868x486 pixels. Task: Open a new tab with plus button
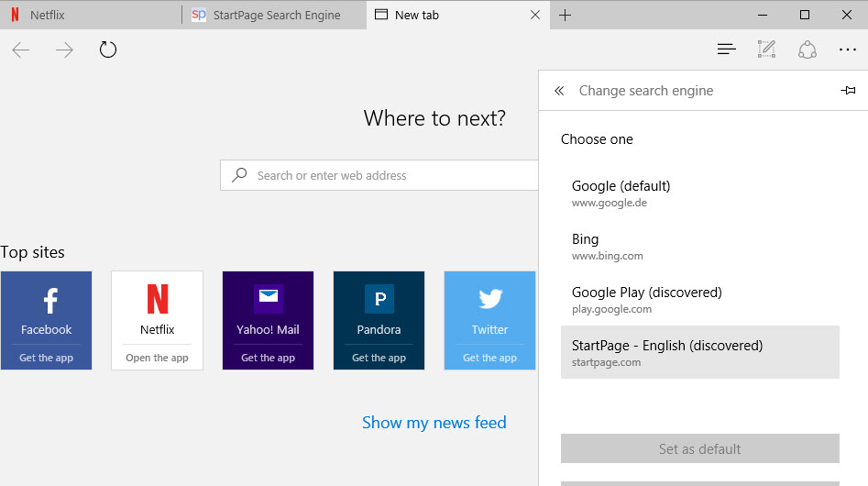coord(566,15)
